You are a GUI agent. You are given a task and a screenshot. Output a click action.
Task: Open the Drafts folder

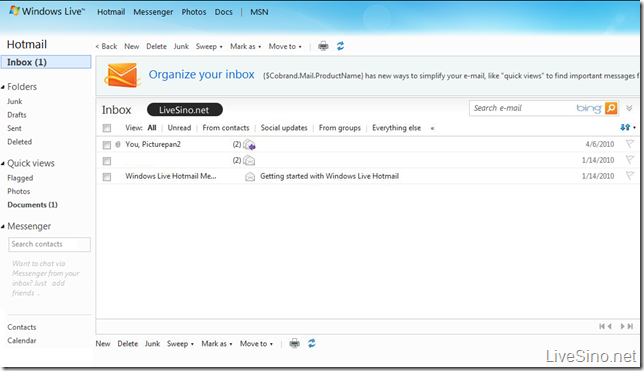pos(17,115)
